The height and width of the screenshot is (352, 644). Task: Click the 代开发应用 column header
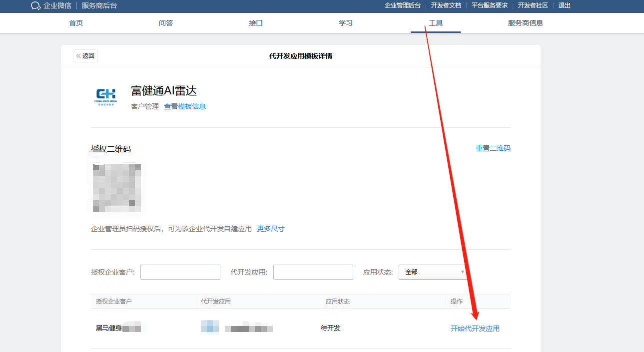[216, 302]
